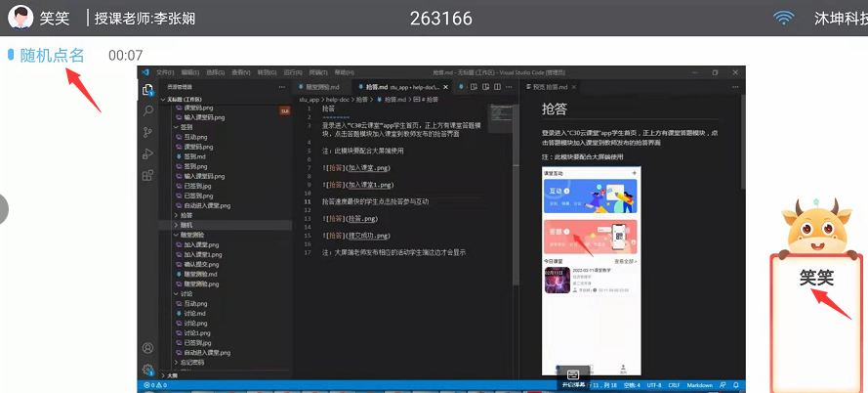This screenshot has height=393, width=868.
Task: Click the 随机点名 label
Action: [52, 56]
